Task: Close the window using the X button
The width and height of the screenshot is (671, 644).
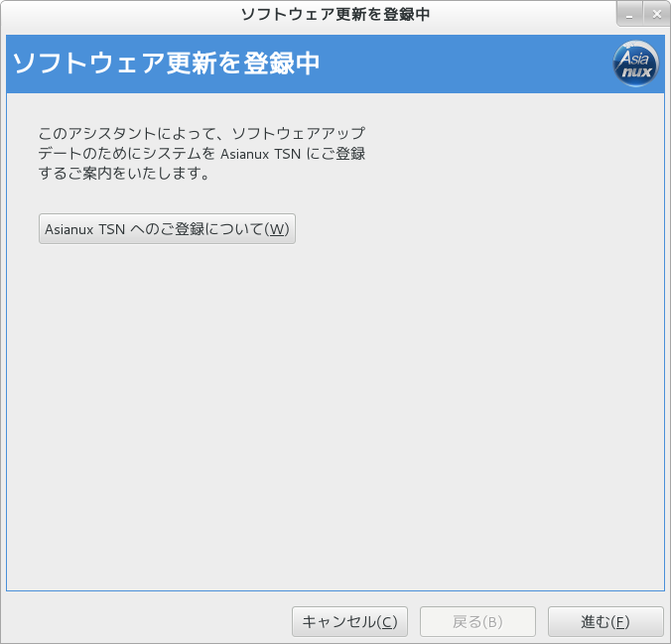Action: 656,14
